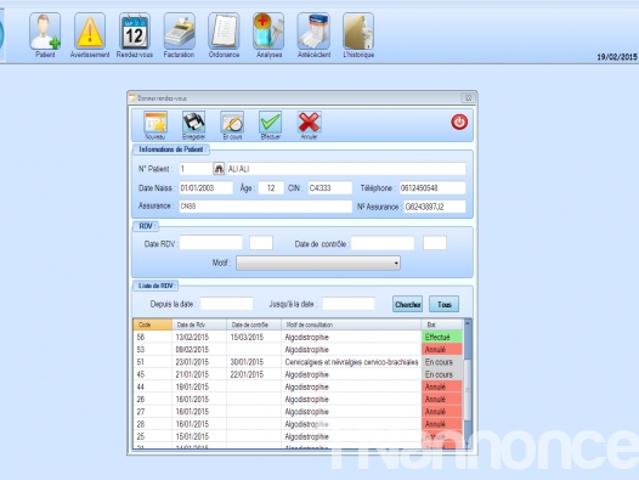Click the Depuis la date field
Screen dimensions: 639x480
227,304
